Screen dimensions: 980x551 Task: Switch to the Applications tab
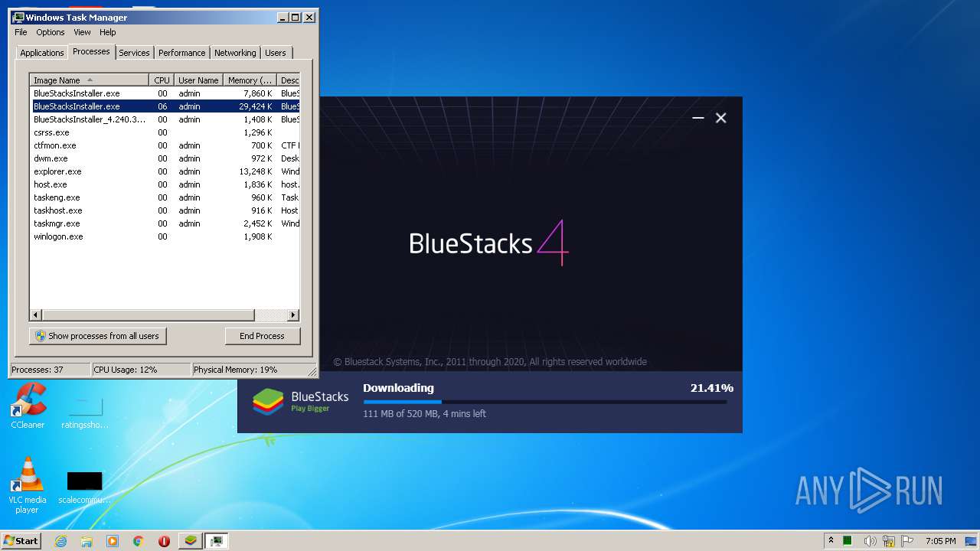click(x=42, y=53)
